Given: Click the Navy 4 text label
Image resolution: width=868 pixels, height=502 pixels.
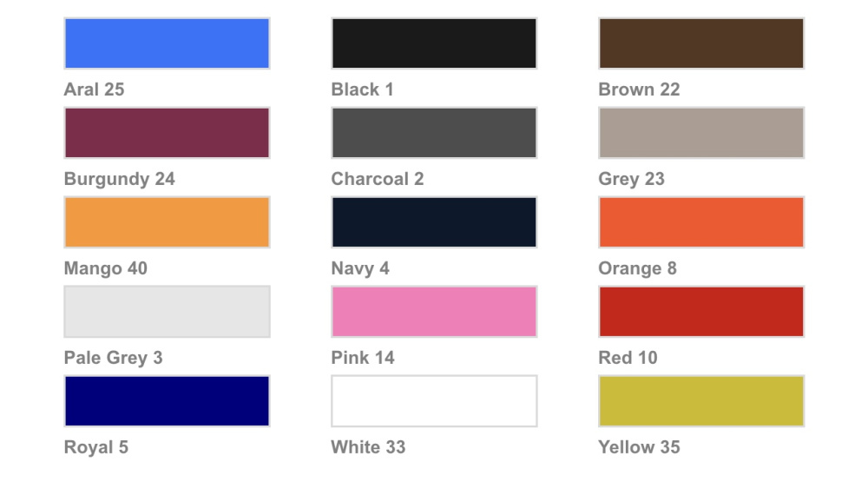Looking at the screenshot, I should click(x=360, y=268).
